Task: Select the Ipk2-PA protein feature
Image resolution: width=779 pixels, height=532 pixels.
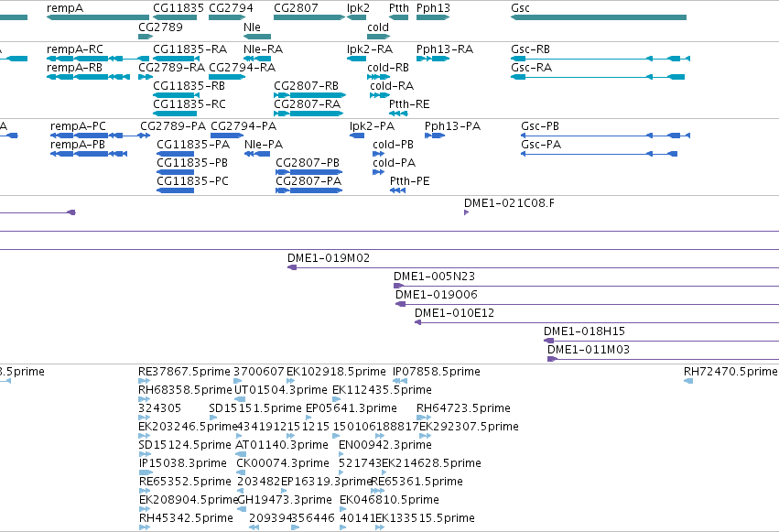Action: (357, 136)
